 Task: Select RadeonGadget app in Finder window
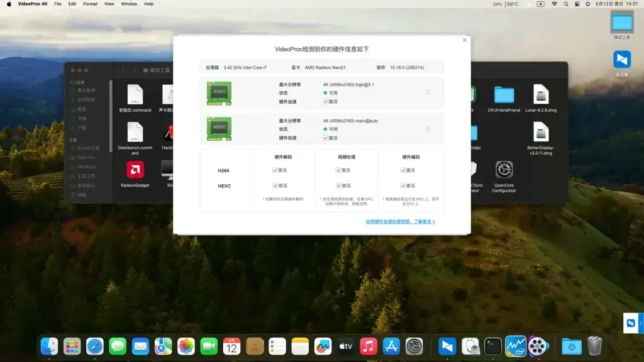click(x=135, y=174)
